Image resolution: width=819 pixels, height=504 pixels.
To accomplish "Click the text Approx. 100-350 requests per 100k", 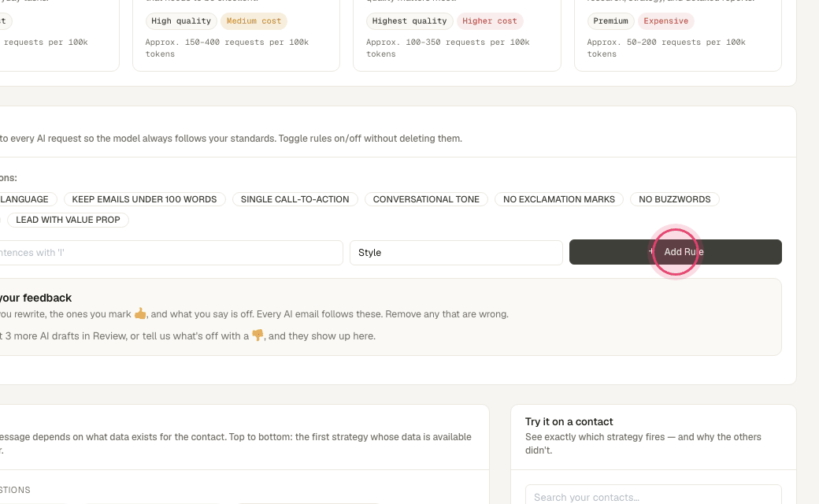I will pos(447,43).
